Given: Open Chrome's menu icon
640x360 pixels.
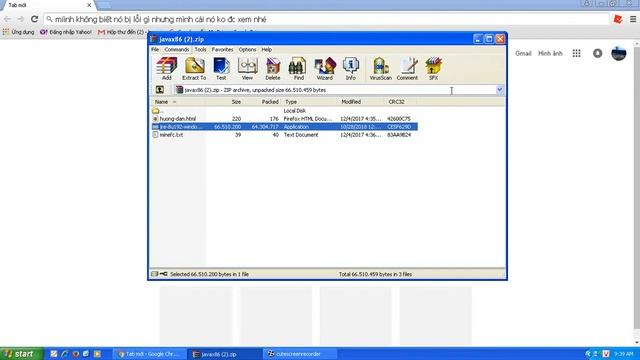Looking at the screenshot, I should (633, 19).
